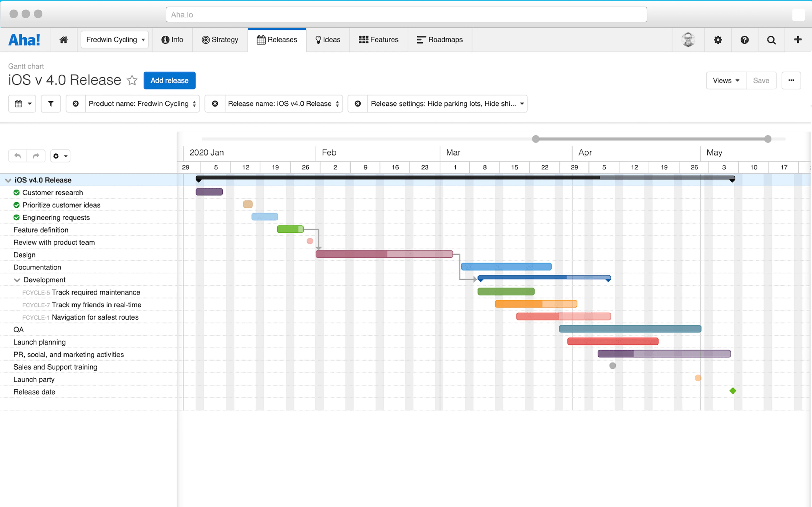812x507 pixels.
Task: Toggle Customer research completed checkmark
Action: point(17,192)
